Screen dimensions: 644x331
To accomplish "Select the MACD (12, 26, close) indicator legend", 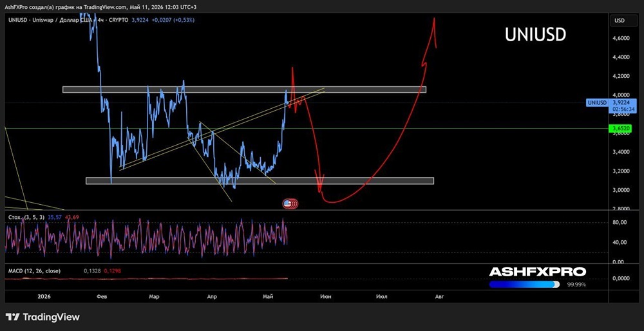I will (35, 270).
